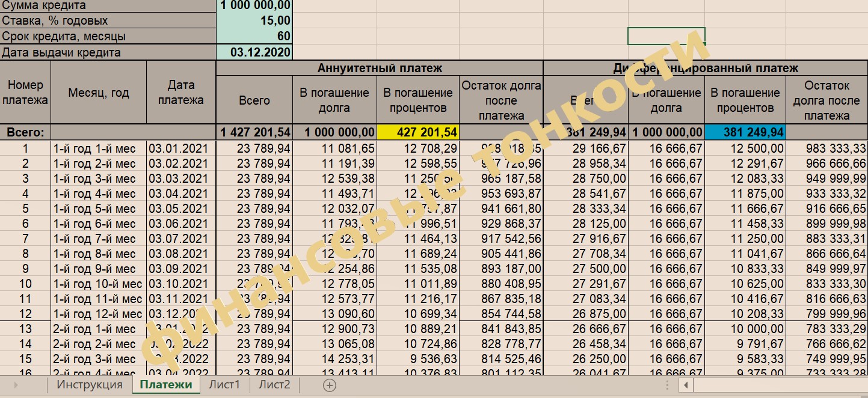Select cell 13 065,08 in row 14
The image size is (868, 398).
[x=334, y=344]
